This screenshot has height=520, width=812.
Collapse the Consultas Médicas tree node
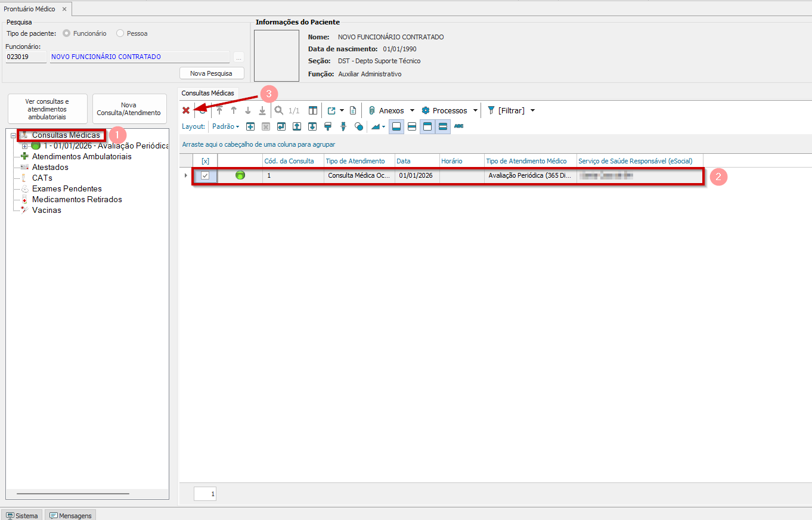[x=14, y=135]
